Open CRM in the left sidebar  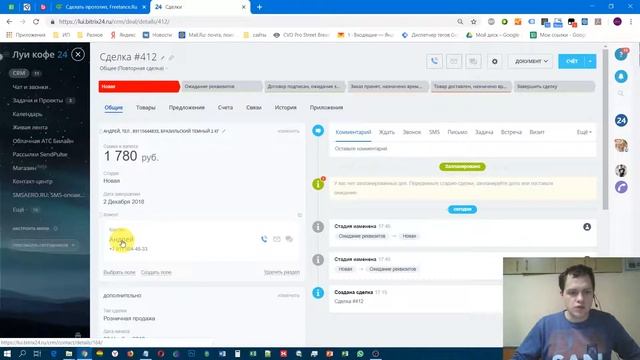19,73
